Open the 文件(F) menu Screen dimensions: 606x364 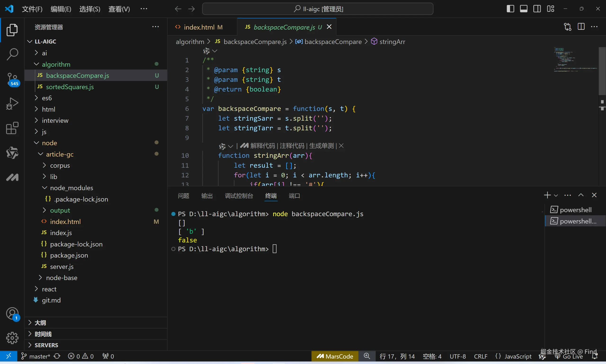point(32,9)
